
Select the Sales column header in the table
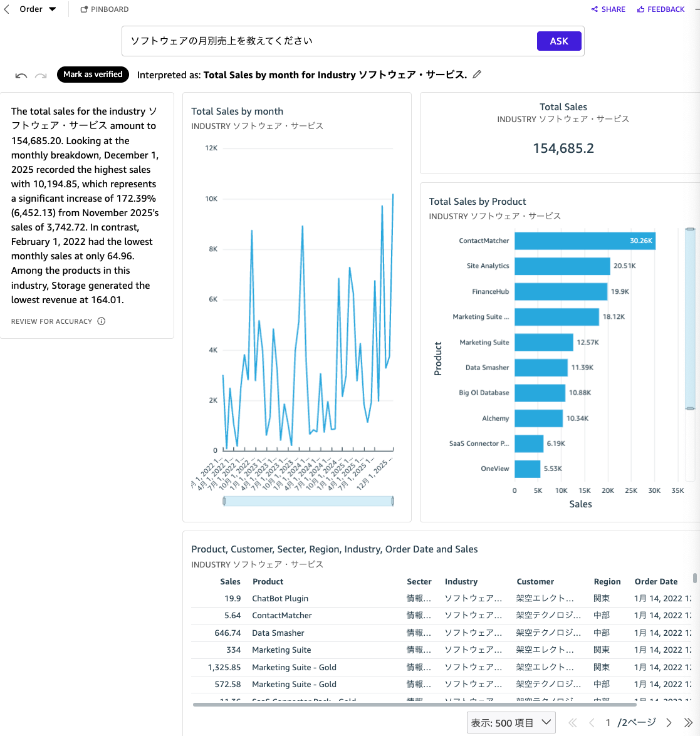click(x=230, y=581)
